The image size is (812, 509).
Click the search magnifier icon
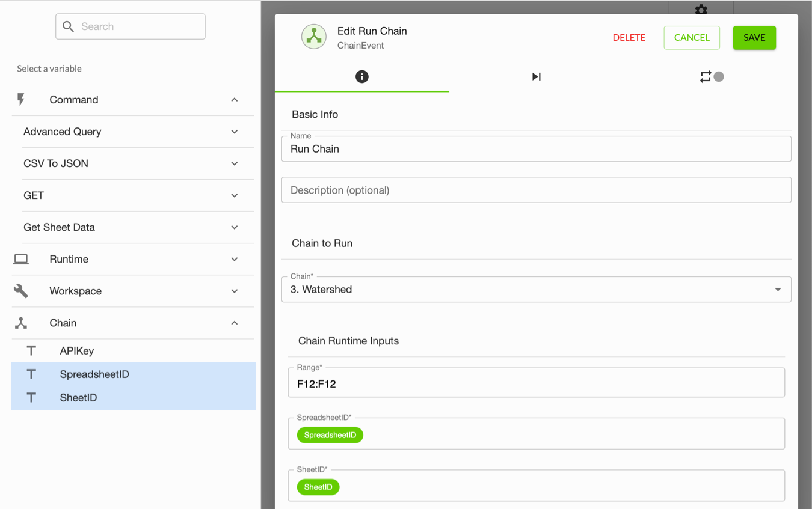[x=69, y=26]
